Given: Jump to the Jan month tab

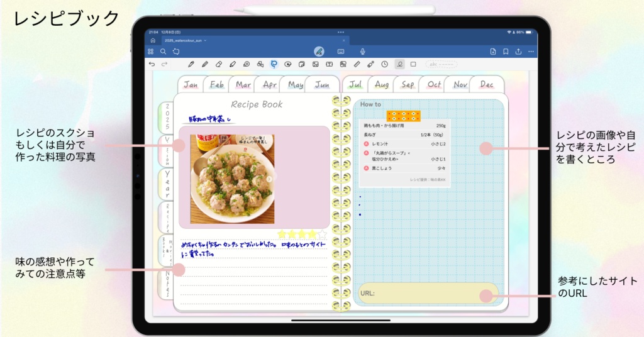Looking at the screenshot, I should (x=191, y=84).
